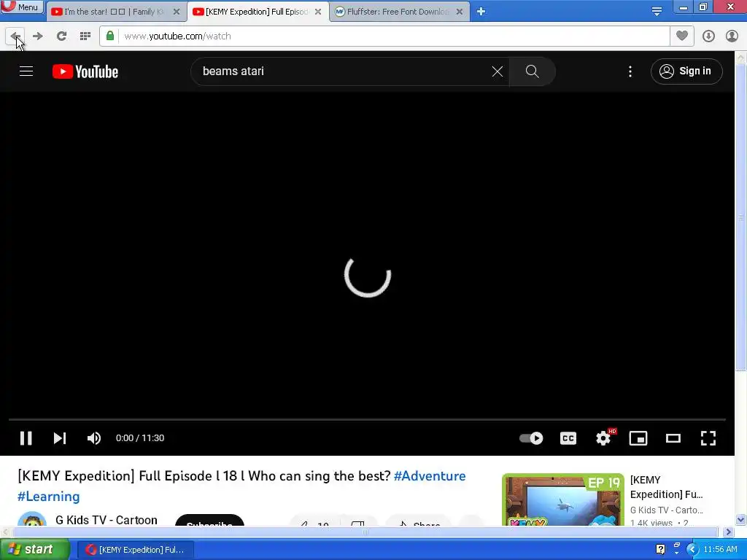Click the green security padlock

pyautogui.click(x=110, y=36)
